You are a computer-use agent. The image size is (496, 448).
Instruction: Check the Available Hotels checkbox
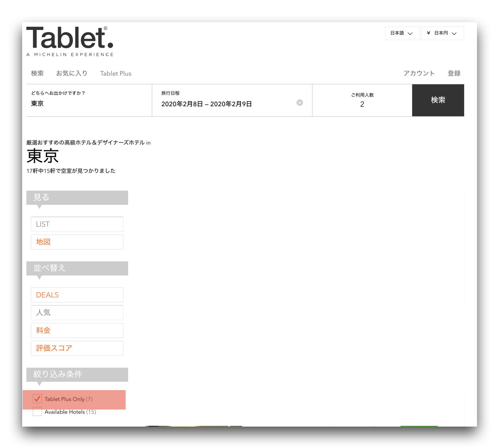tap(37, 412)
